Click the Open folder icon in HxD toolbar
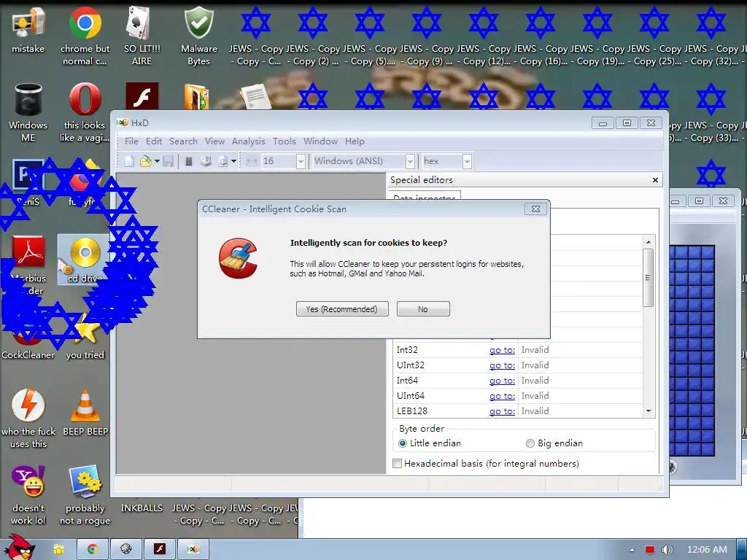The image size is (747, 560). pyautogui.click(x=146, y=161)
